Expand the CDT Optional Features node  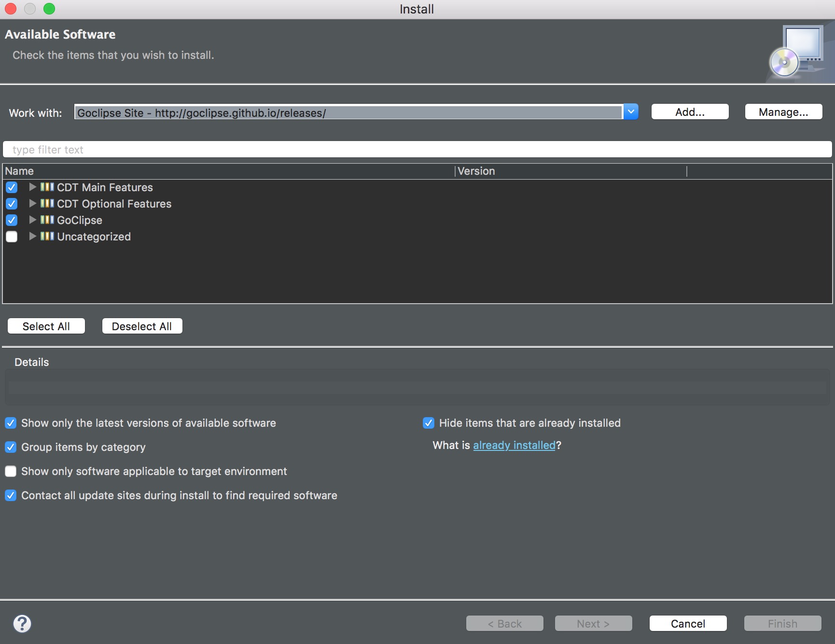point(32,203)
